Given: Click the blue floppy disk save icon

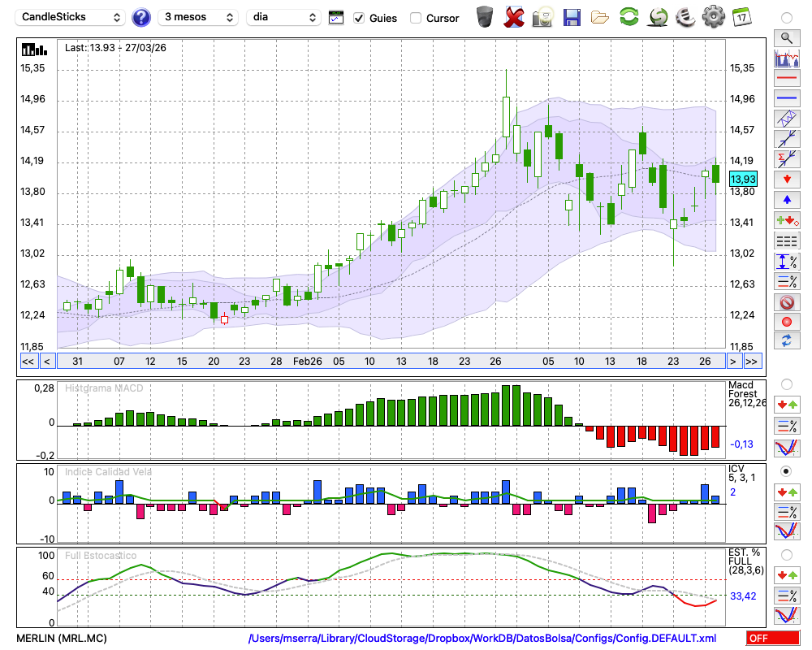Looking at the screenshot, I should [572, 16].
